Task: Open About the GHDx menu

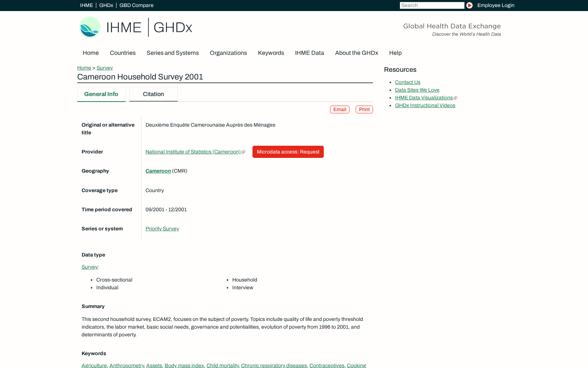Action: pos(356,53)
